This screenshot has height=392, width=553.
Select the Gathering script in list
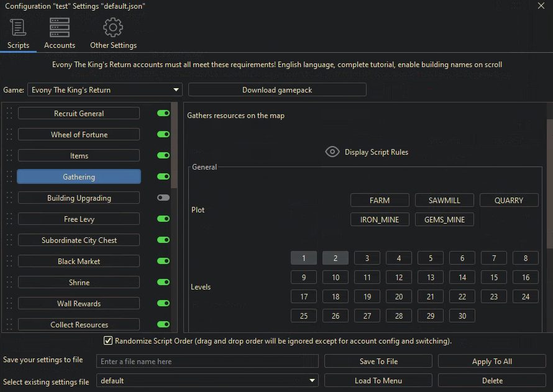click(79, 177)
